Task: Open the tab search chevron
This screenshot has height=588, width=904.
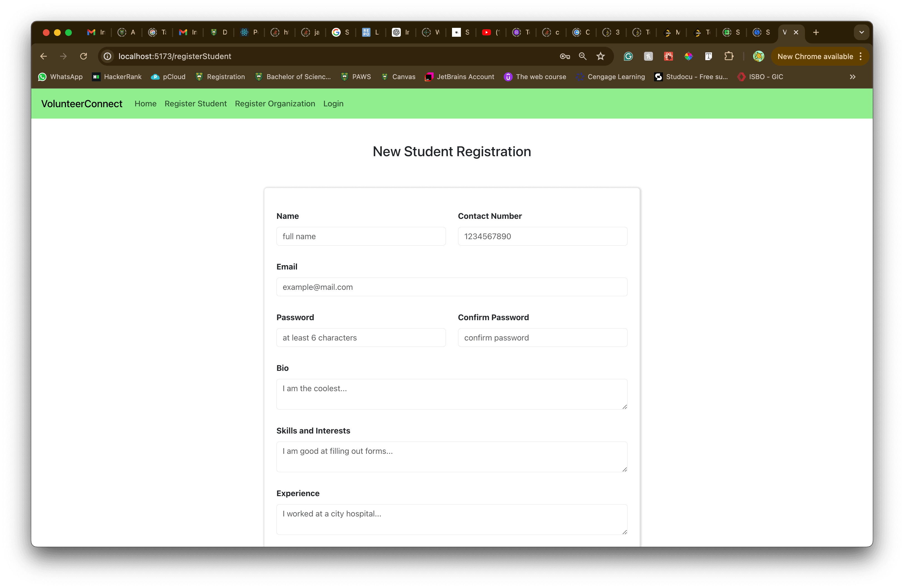Action: click(861, 32)
